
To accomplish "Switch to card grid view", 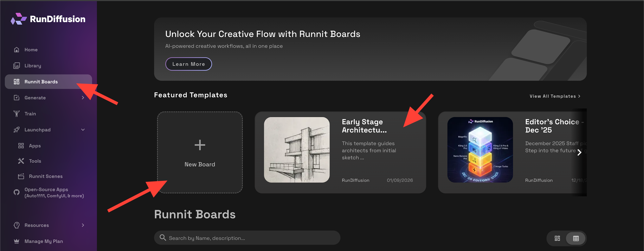I will pos(557,238).
